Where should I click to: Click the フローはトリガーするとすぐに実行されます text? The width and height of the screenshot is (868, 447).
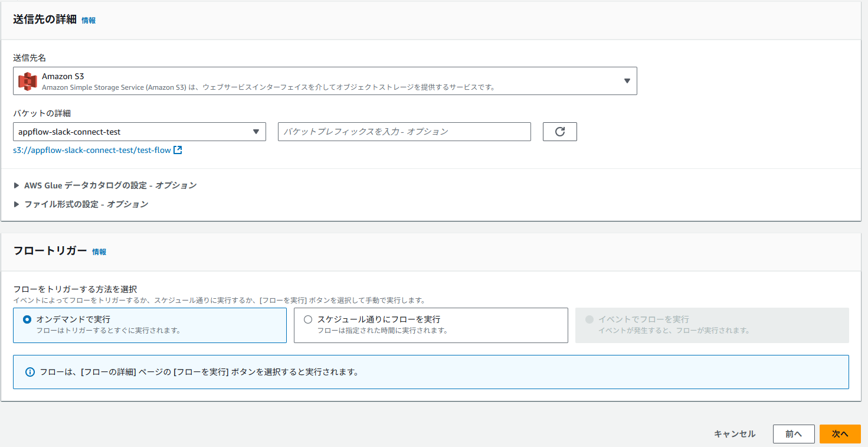[x=108, y=330]
